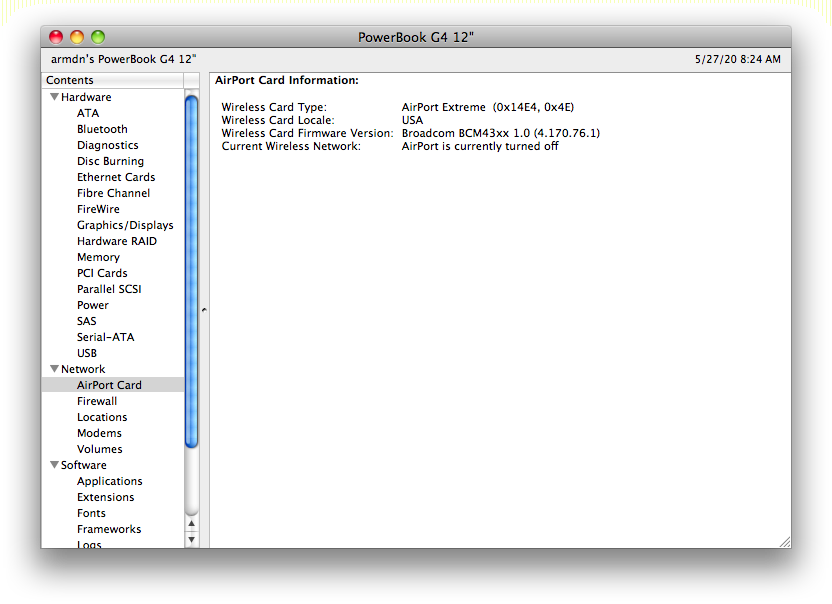The width and height of the screenshot is (832, 604).
Task: Show Memory information
Action: 98,257
